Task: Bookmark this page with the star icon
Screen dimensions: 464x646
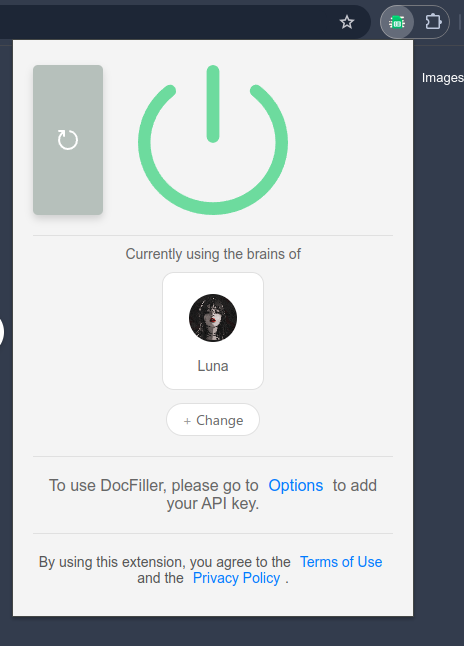Action: point(347,22)
